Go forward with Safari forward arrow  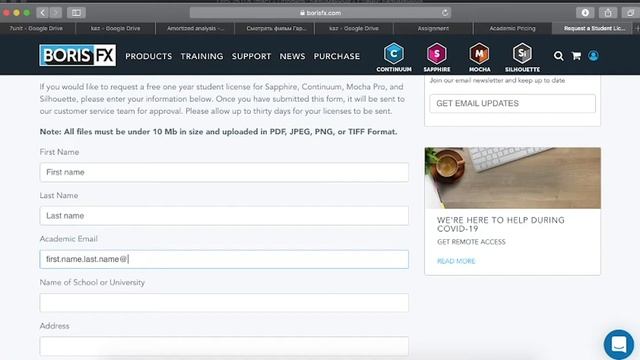pyautogui.click(x=56, y=13)
